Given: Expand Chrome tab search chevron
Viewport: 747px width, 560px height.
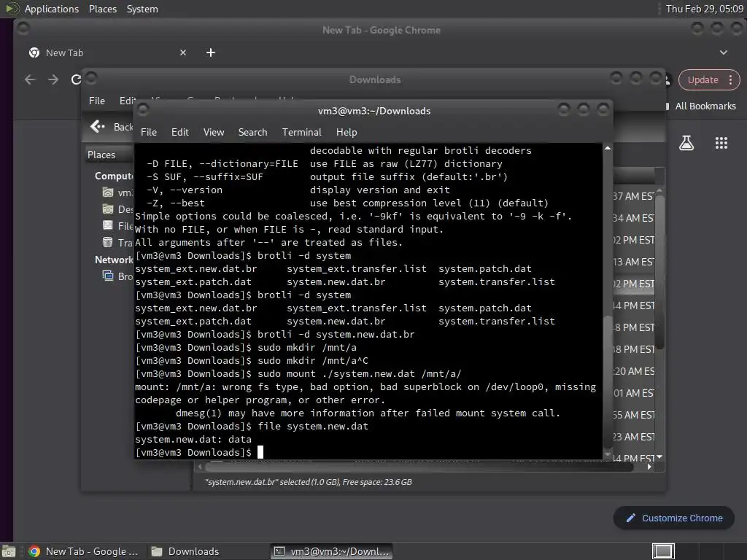Looking at the screenshot, I should 724,52.
